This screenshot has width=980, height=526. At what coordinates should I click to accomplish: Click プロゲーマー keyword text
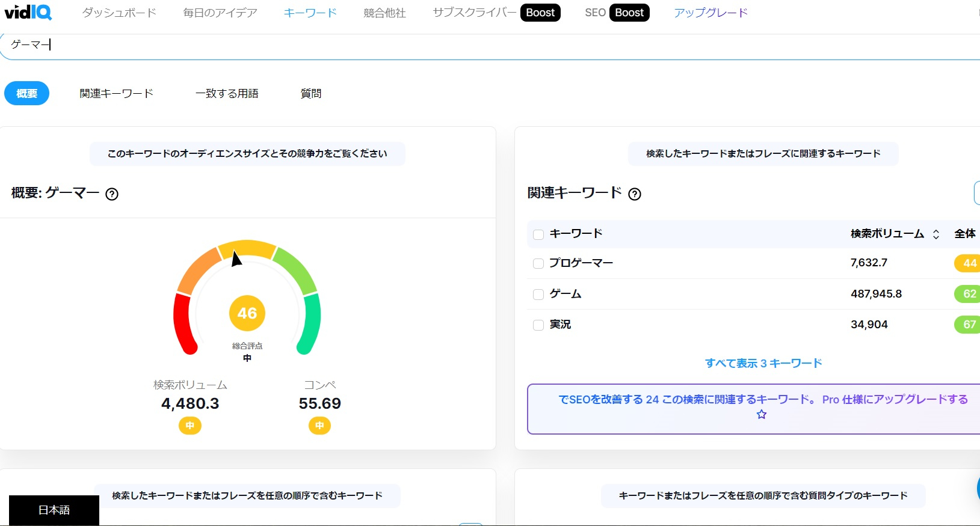point(581,263)
